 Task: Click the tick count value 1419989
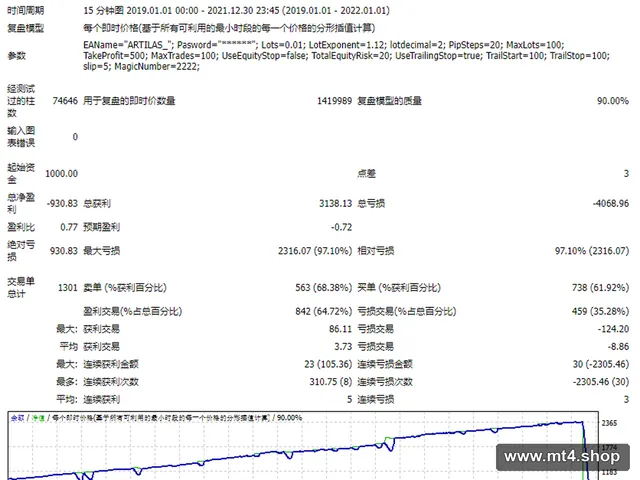tap(334, 101)
